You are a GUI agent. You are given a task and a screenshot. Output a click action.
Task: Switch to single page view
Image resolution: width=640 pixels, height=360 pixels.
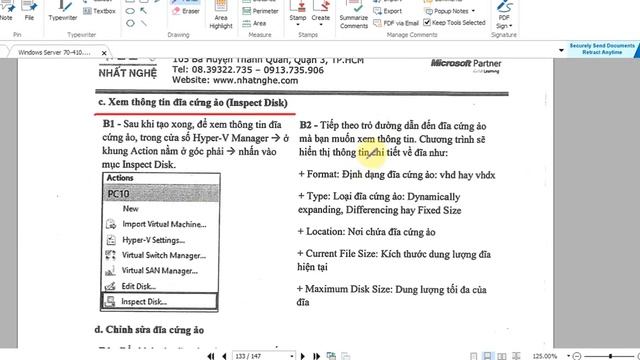pyautogui.click(x=473, y=356)
